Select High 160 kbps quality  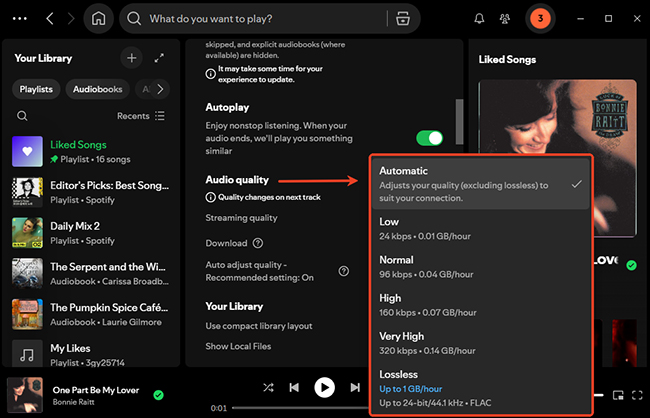pos(481,305)
